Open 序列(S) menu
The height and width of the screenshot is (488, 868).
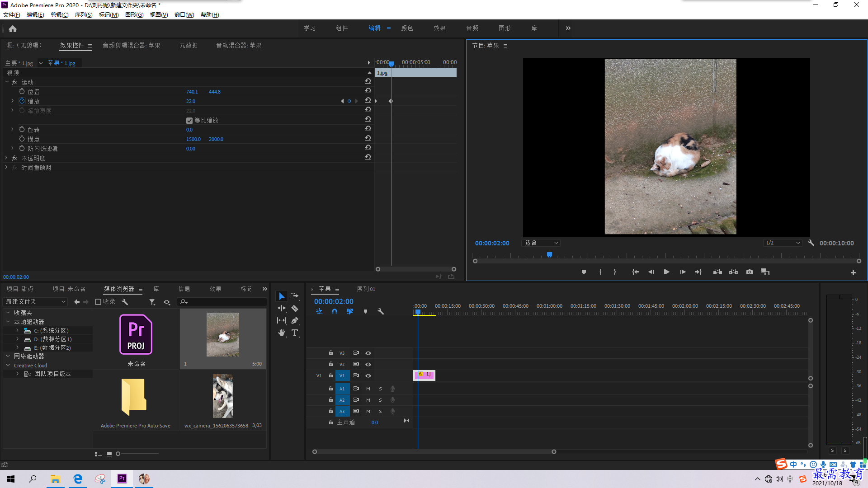tap(84, 15)
